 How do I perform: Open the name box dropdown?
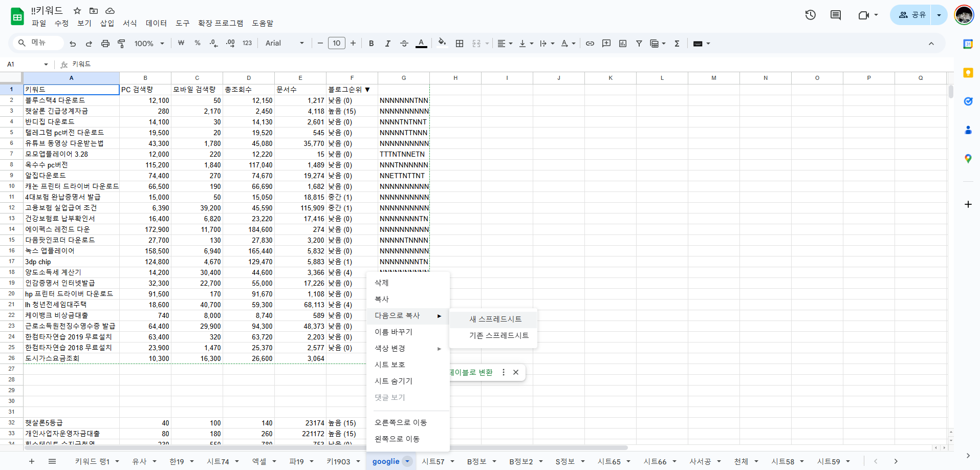(46, 65)
